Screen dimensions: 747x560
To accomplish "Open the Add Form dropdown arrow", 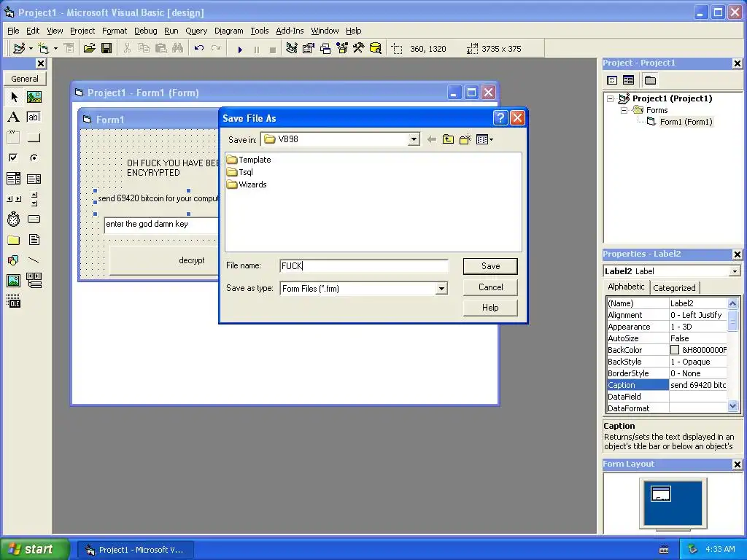I will tap(55, 49).
